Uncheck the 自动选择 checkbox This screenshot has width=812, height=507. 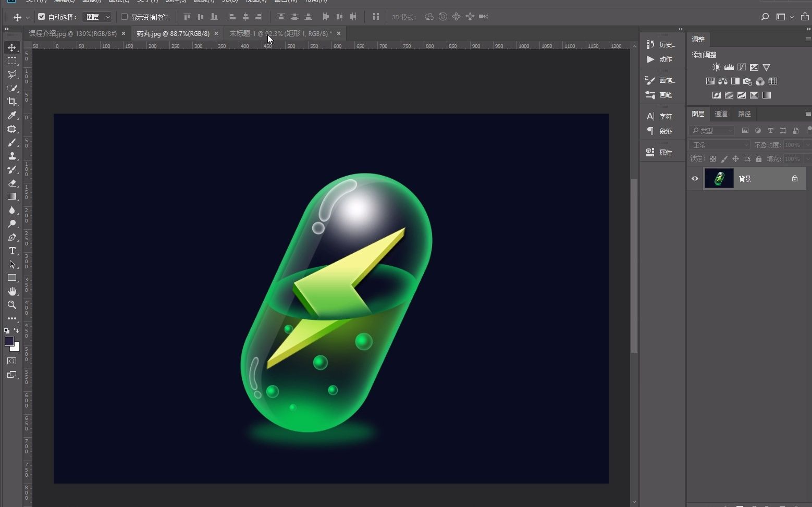[42, 17]
